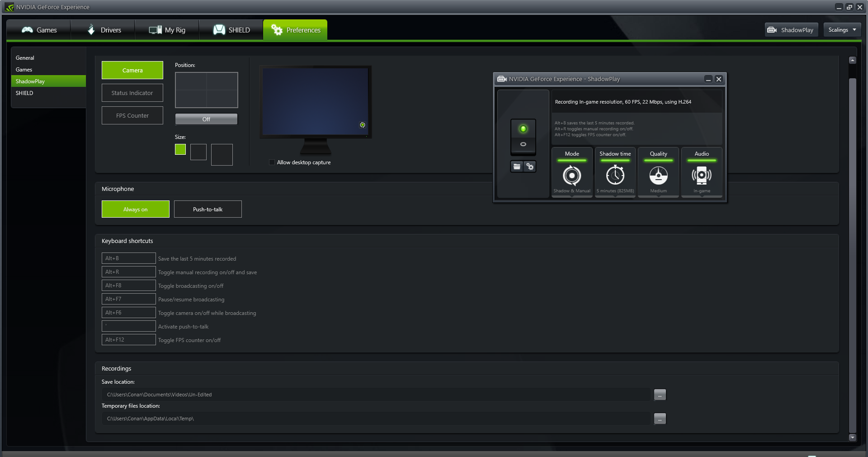Restore down the GeForce Experience window

(849, 7)
